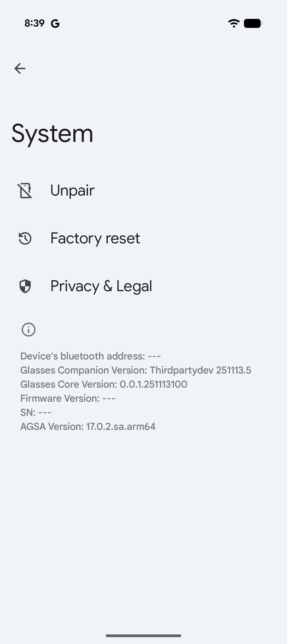Click the Unpair device icon

(x=25, y=190)
